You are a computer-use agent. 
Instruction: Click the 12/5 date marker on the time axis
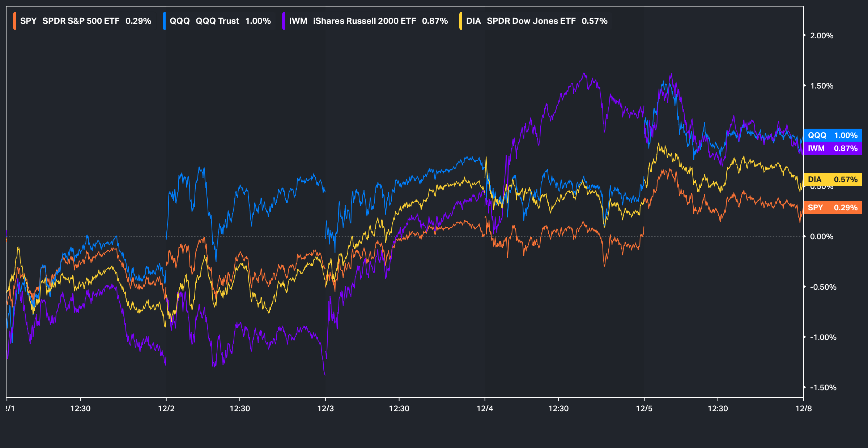[644, 409]
